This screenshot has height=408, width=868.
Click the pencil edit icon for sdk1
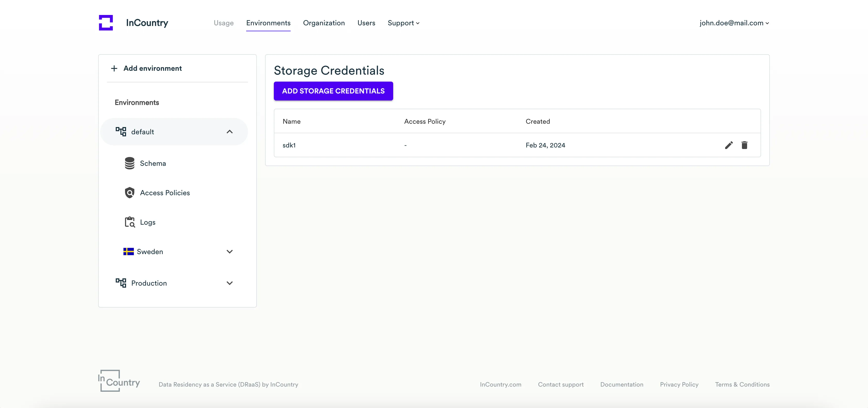(729, 145)
